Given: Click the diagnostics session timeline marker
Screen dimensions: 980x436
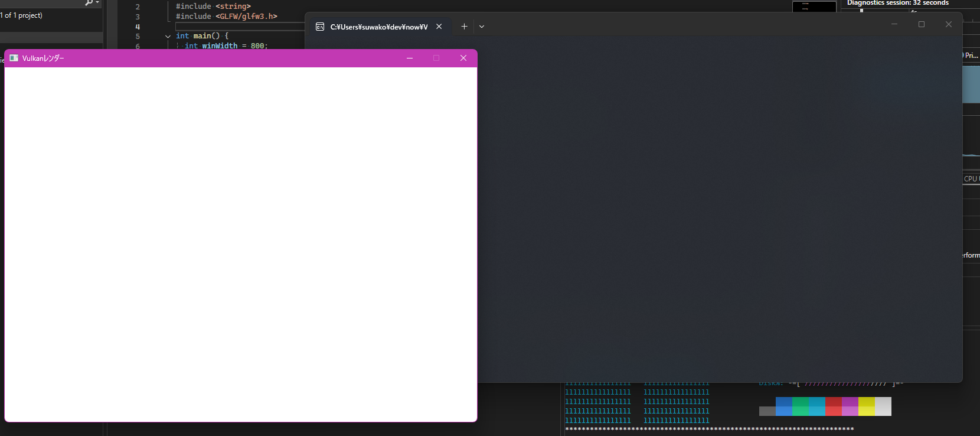Looking at the screenshot, I should (x=861, y=10).
